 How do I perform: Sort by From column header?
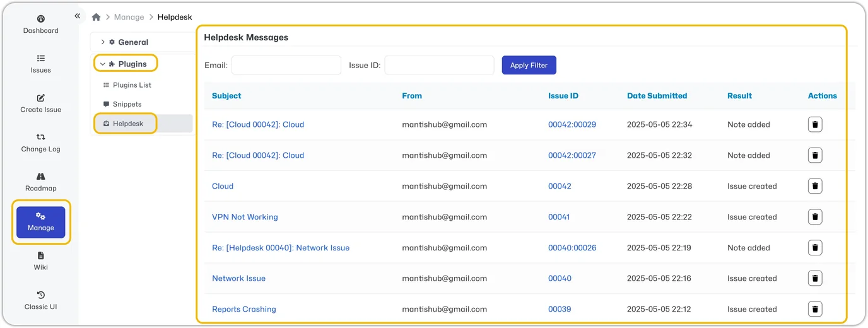tap(412, 96)
